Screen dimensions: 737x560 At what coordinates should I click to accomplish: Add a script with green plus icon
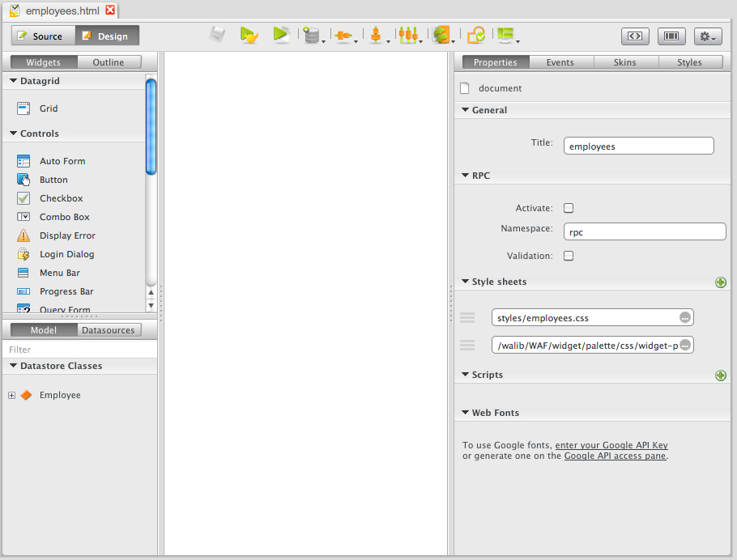coord(721,375)
